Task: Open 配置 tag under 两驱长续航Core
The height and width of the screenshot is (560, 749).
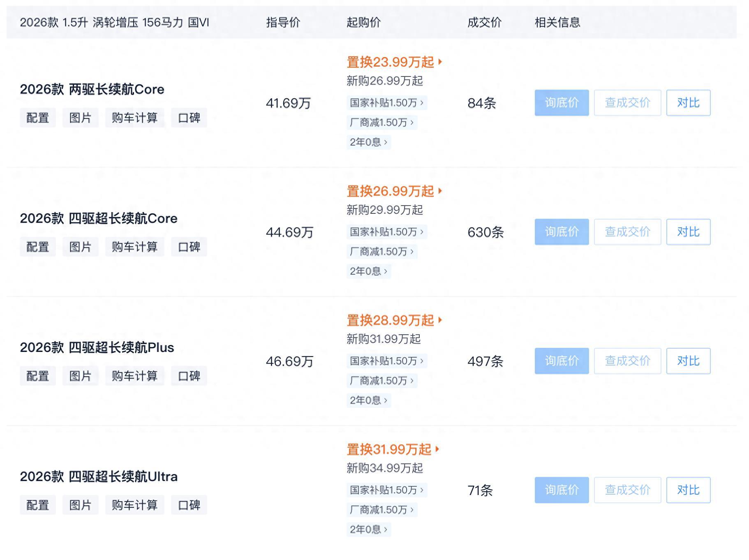Action: pos(37,118)
